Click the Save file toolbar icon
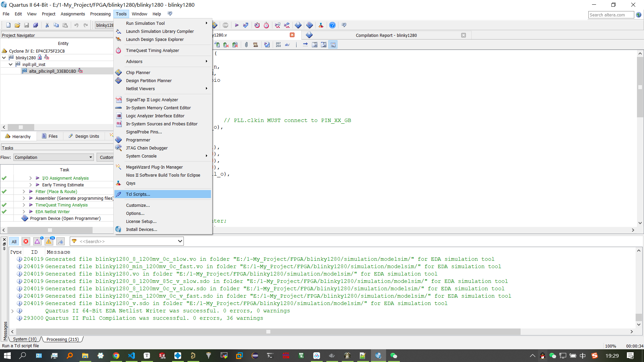The image size is (644, 362). coord(26,25)
